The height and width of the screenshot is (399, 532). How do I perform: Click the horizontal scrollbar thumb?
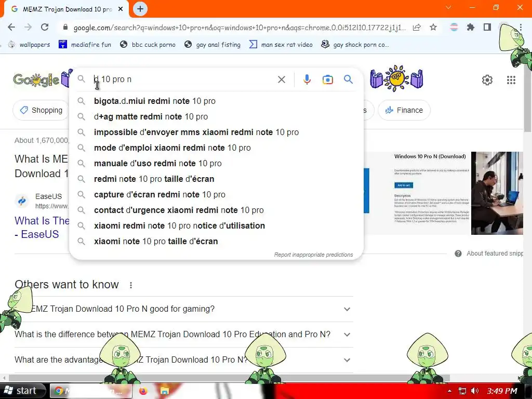click(229, 378)
